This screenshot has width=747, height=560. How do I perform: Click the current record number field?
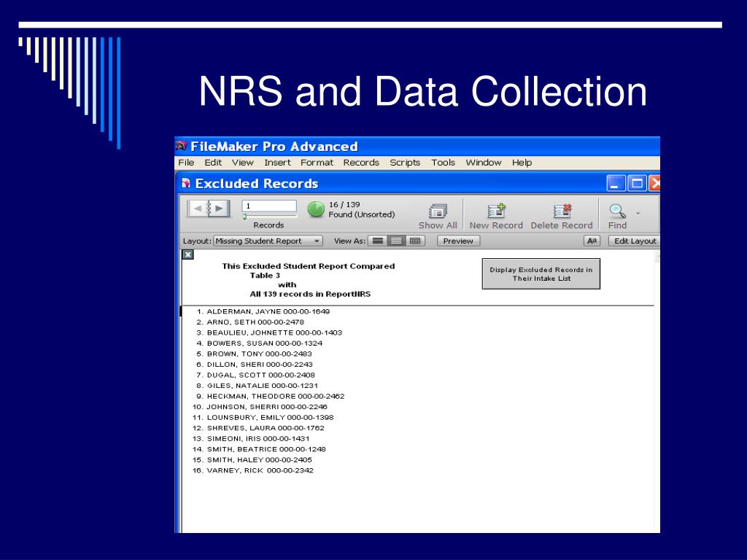coord(269,206)
